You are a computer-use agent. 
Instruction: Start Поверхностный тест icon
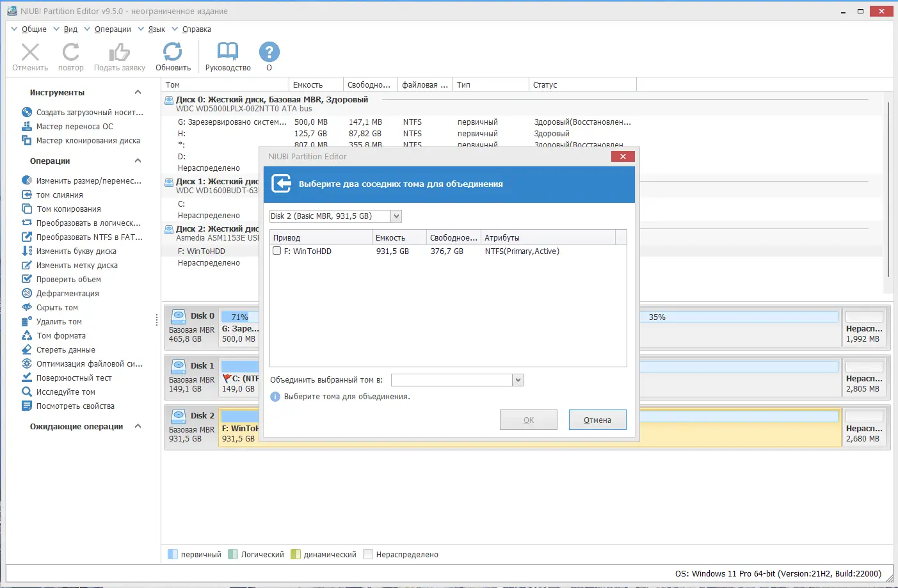pos(27,377)
